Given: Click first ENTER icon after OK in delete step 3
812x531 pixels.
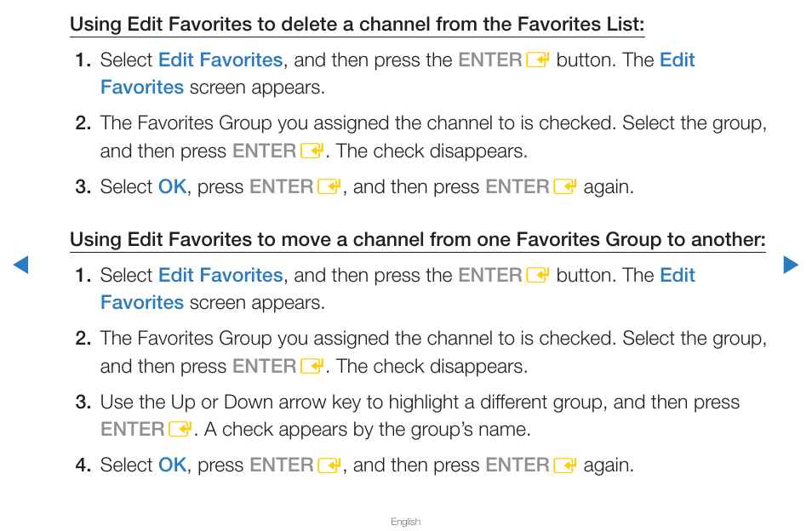Looking at the screenshot, I should point(329,187).
